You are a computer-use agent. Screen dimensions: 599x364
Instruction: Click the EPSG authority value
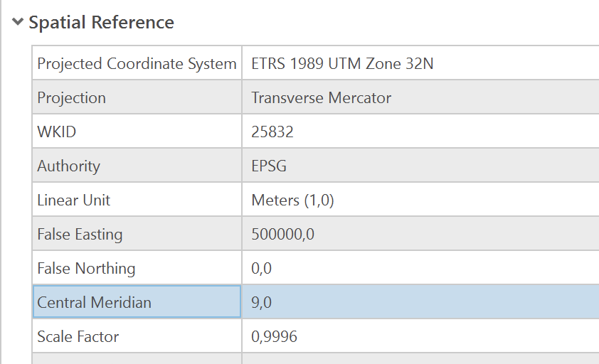click(x=269, y=166)
